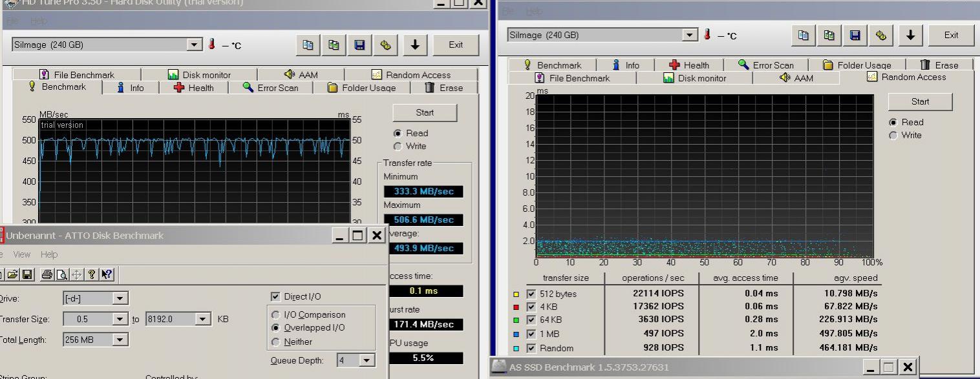Exit button in Random Access window
The width and height of the screenshot is (980, 379).
tap(951, 35)
